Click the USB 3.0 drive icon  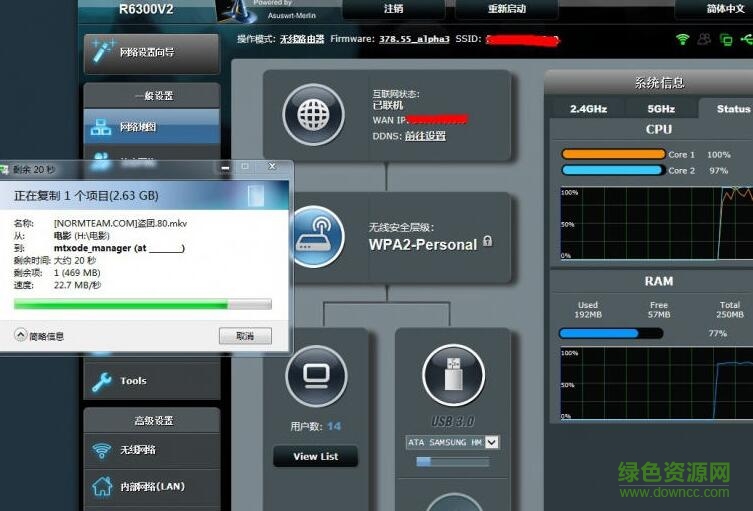453,375
